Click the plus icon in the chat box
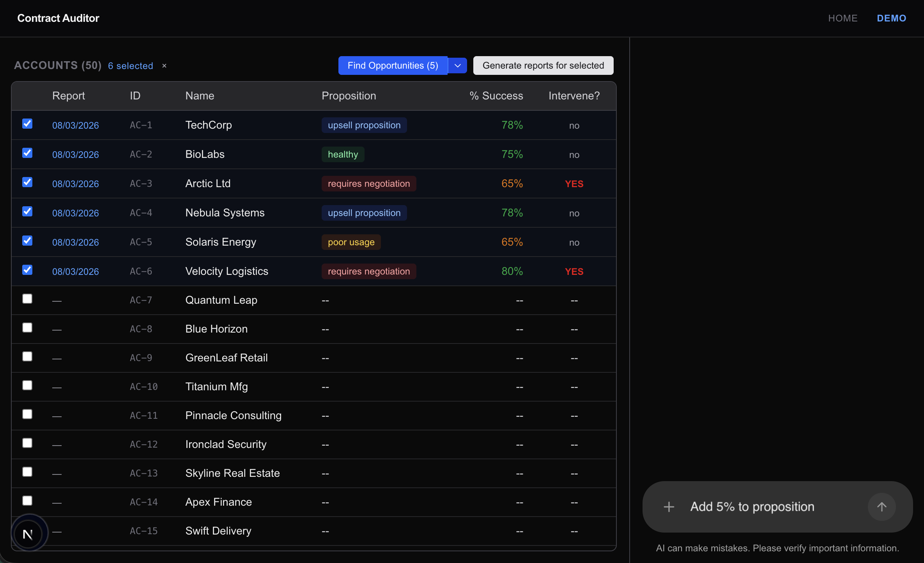Screen dimensions: 924x563 [668, 506]
